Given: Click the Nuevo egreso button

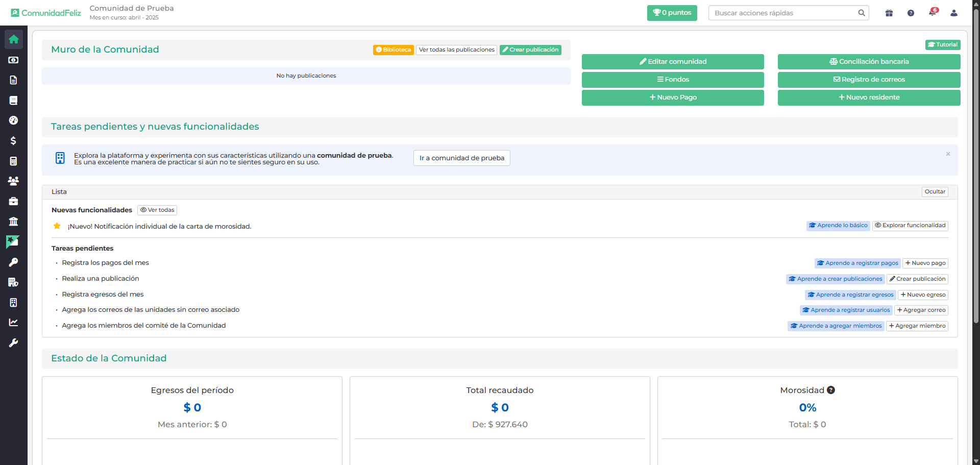Looking at the screenshot, I should 923,295.
